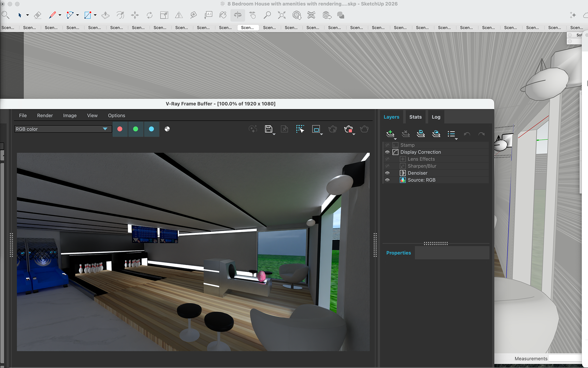Click the Properties panel header

pyautogui.click(x=398, y=253)
